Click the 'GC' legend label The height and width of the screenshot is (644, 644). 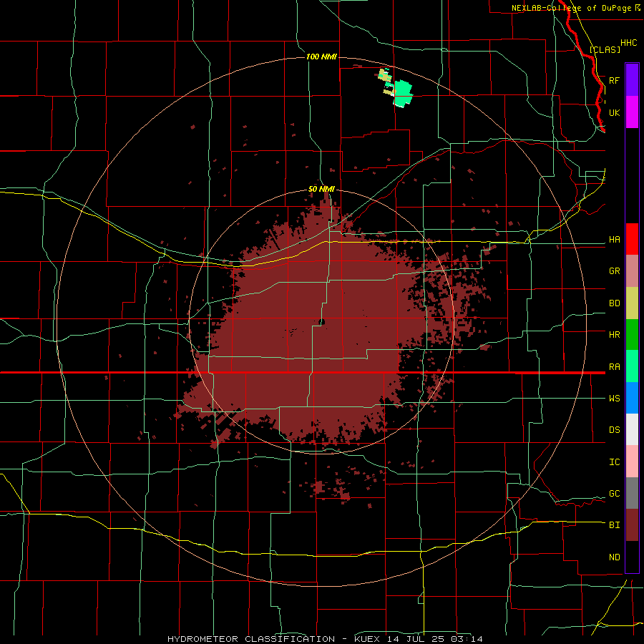(x=615, y=494)
